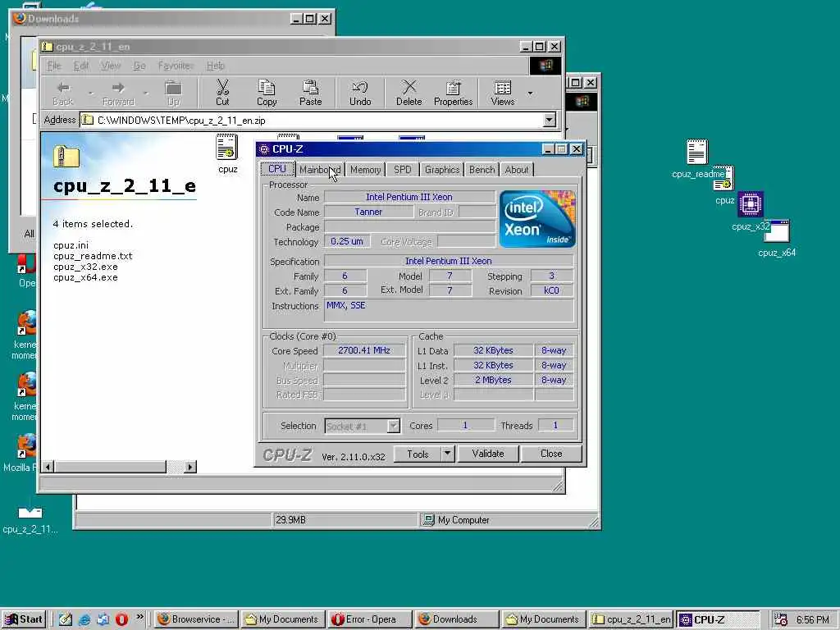Switch to Downloads taskbar button
The image size is (840, 630).
pos(457,619)
